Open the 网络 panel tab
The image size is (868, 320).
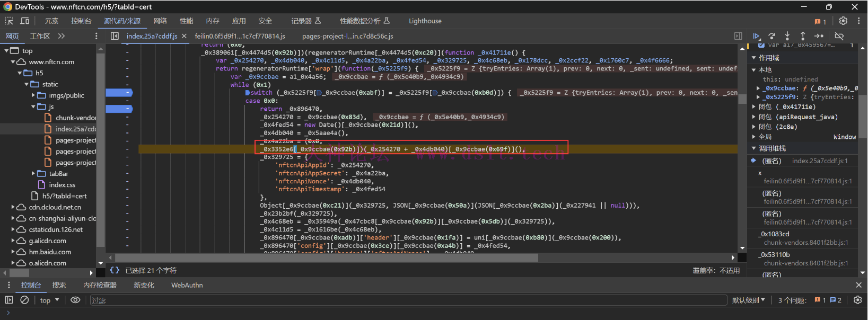(160, 21)
